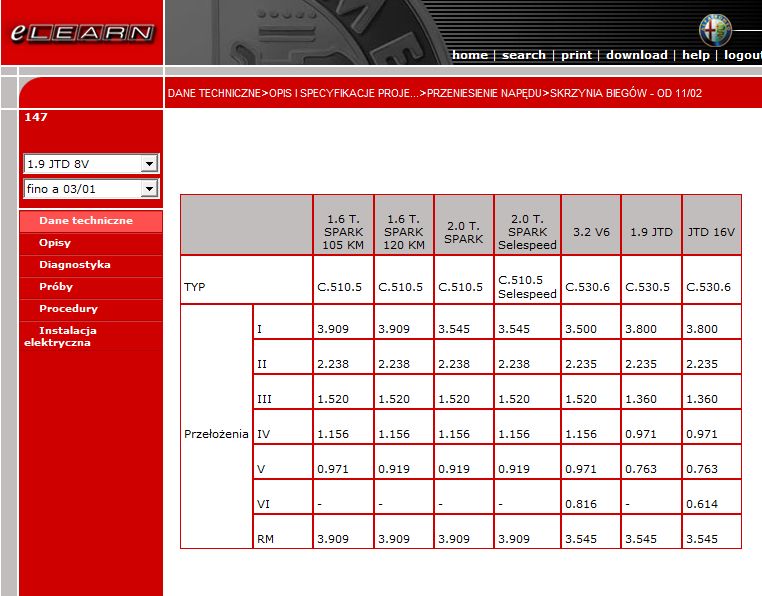The height and width of the screenshot is (596, 762).
Task: Click SKRZYNIA BIEGÓW - OD 11/02 breadcrumb
Action: pyautogui.click(x=626, y=93)
